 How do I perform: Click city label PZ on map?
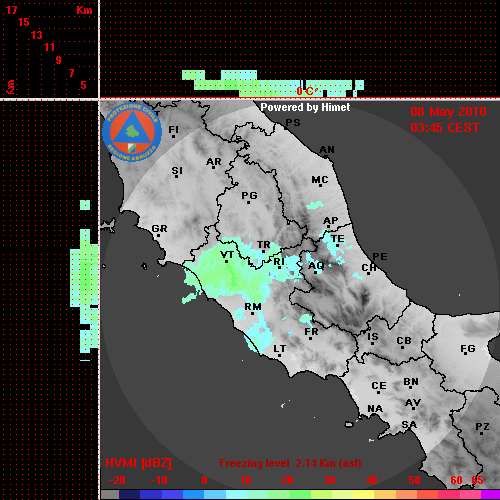(x=482, y=427)
